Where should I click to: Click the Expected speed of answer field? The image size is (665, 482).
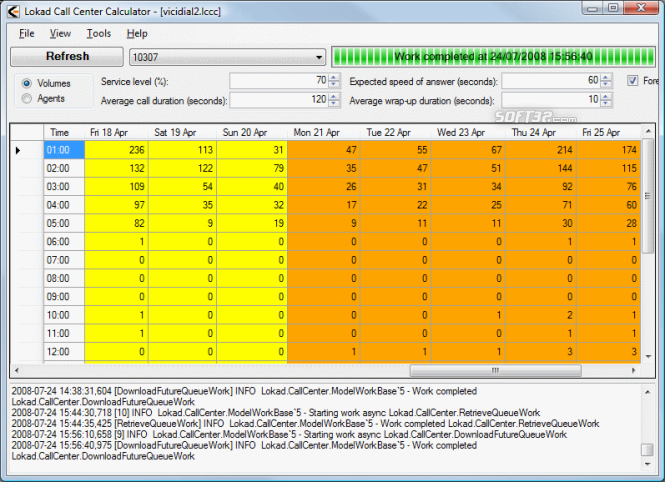pos(551,81)
